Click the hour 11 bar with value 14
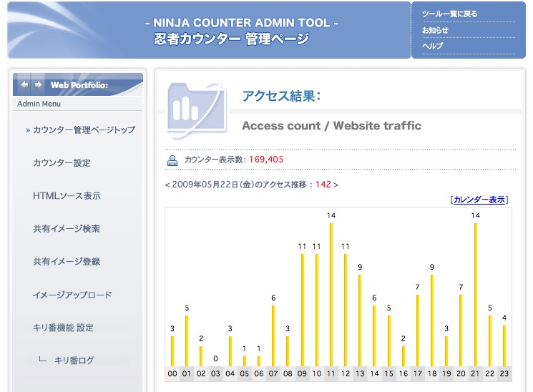This screenshot has height=392, width=533. pyautogui.click(x=331, y=295)
